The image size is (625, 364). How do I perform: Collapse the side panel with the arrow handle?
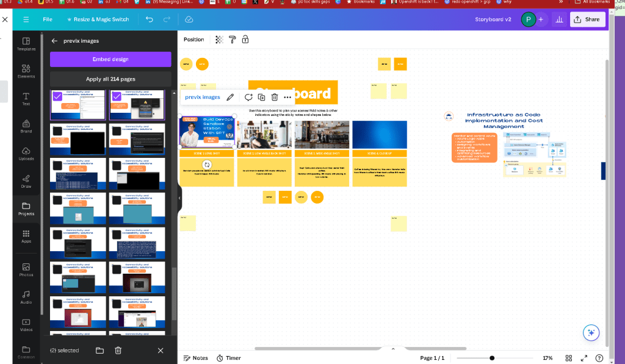[179, 198]
